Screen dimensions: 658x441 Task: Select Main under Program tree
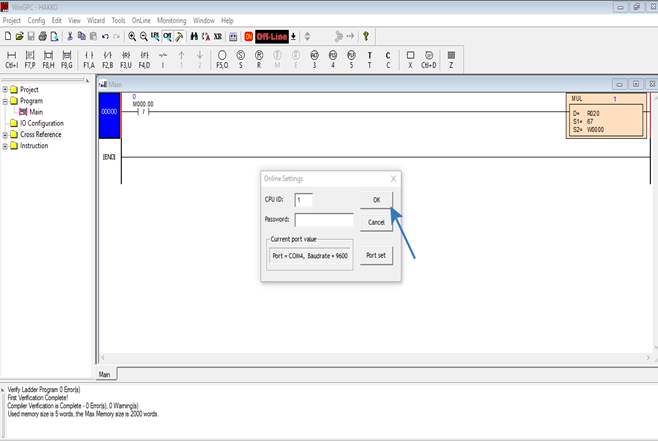coord(35,112)
